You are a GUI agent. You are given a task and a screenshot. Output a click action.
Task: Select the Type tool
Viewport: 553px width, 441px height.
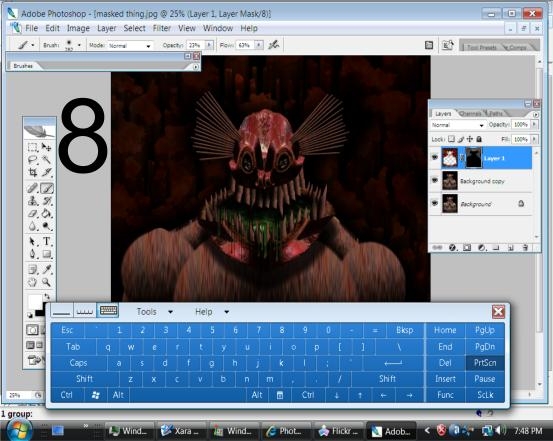pyautogui.click(x=47, y=241)
